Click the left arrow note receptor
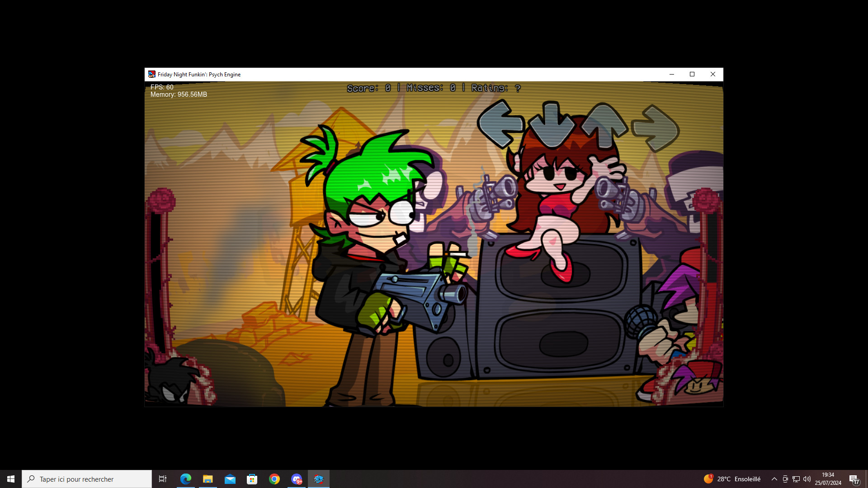868x488 pixels. pyautogui.click(x=500, y=124)
